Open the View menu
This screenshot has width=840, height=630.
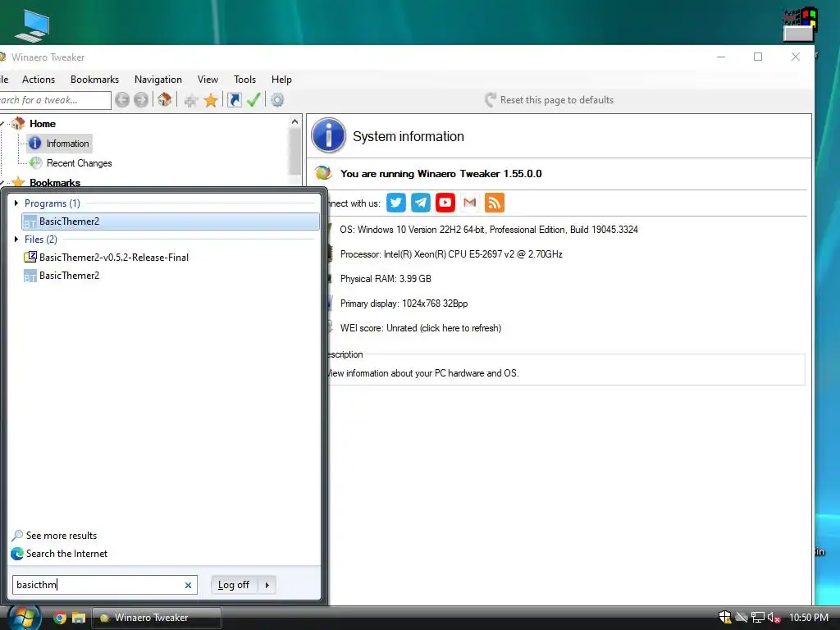pos(208,80)
